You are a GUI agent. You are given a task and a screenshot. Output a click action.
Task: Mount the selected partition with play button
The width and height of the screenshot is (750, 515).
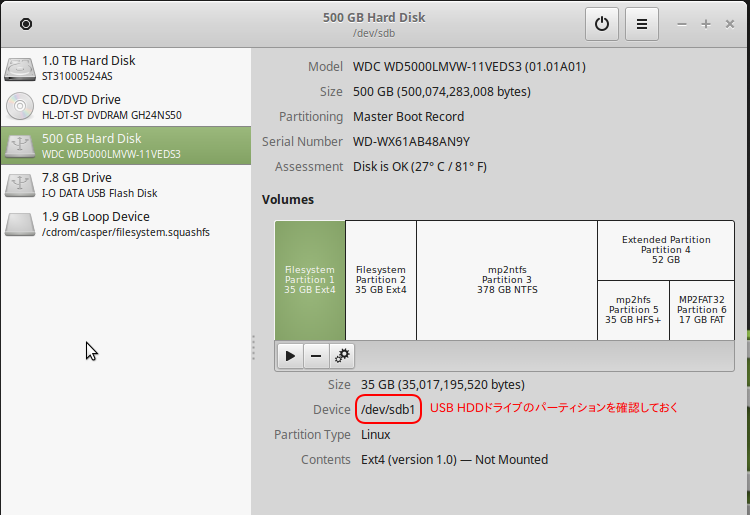point(290,355)
